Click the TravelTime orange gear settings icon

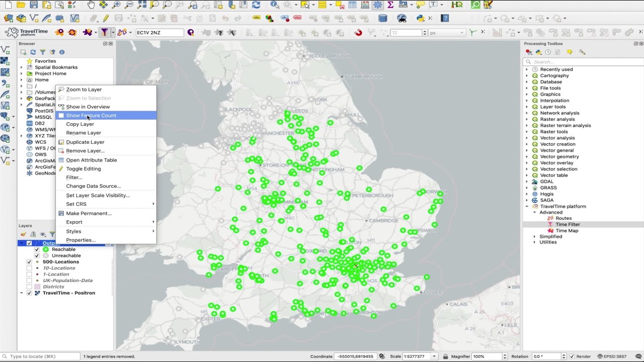[59, 32]
